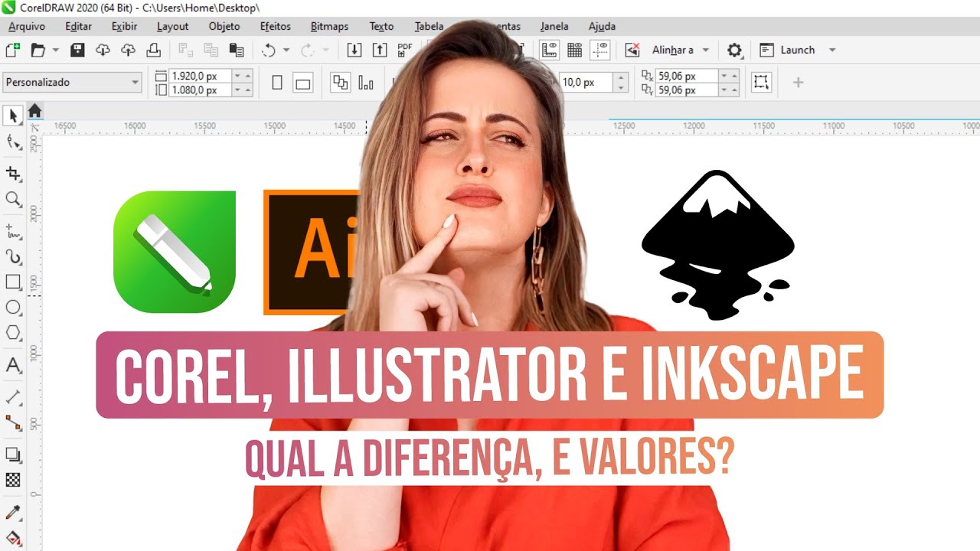
Task: Click the quick customize plus button
Action: click(798, 82)
